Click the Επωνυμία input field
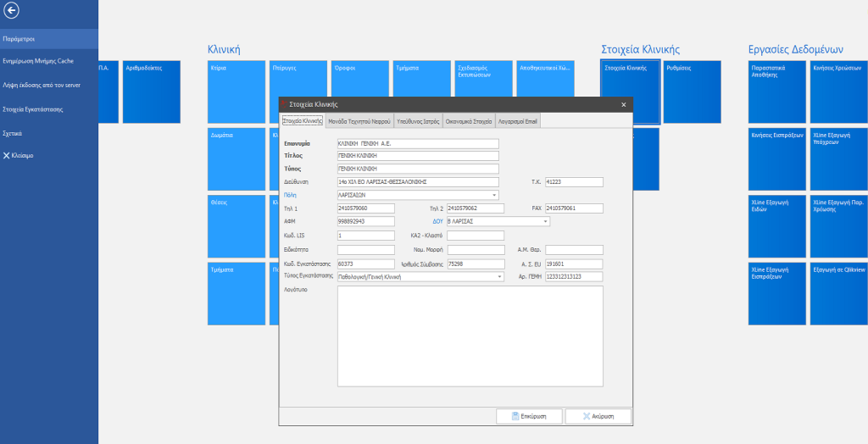Image resolution: width=868 pixels, height=444 pixels. 418,143
